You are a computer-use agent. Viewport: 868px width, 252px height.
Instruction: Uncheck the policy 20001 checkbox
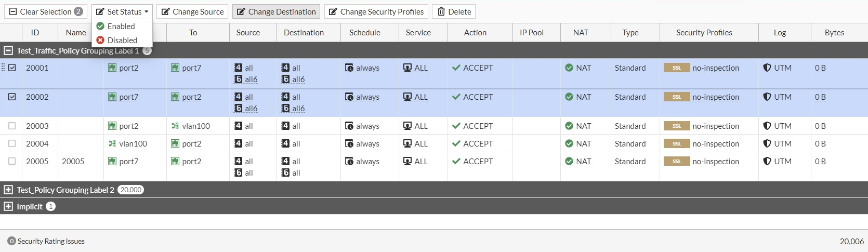pyautogui.click(x=12, y=68)
